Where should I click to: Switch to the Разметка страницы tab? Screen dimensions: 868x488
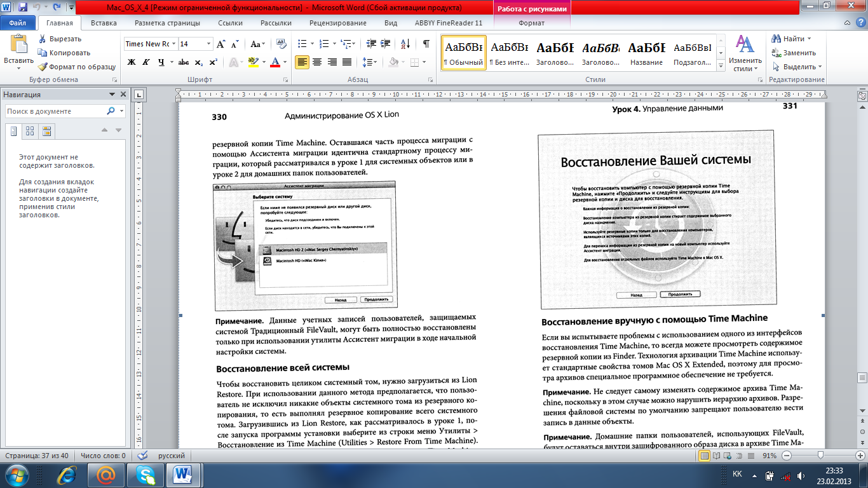(x=167, y=23)
